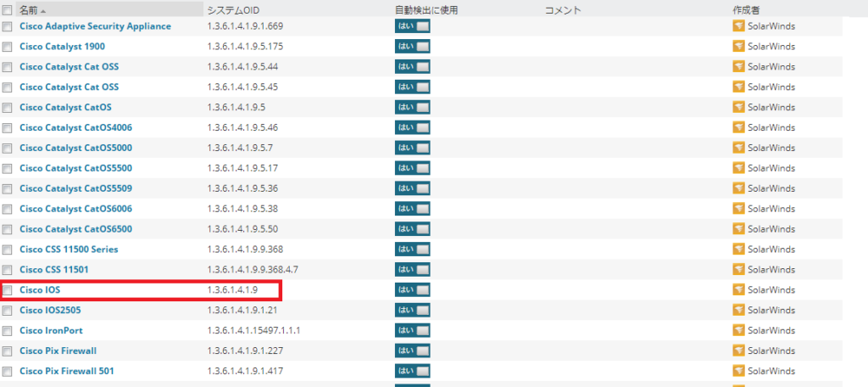Click OID text 1.3.6.1.4.1.9.1.417
The image size is (868, 387).
[x=245, y=371]
